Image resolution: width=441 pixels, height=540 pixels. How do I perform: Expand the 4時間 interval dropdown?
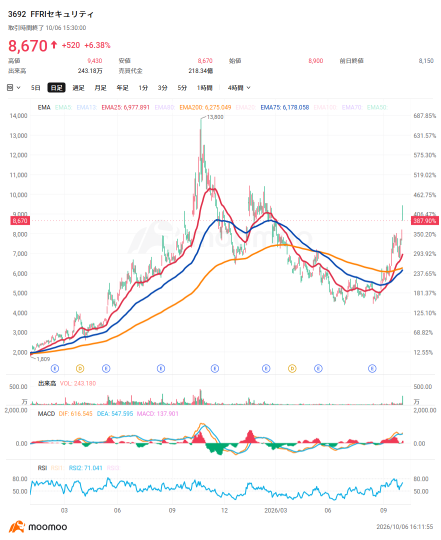pos(239,88)
